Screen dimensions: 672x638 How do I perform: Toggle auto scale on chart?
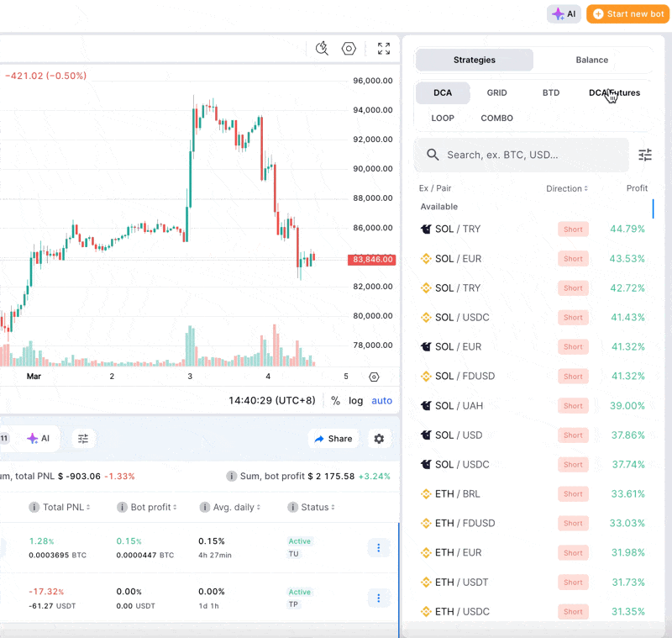[x=382, y=401]
